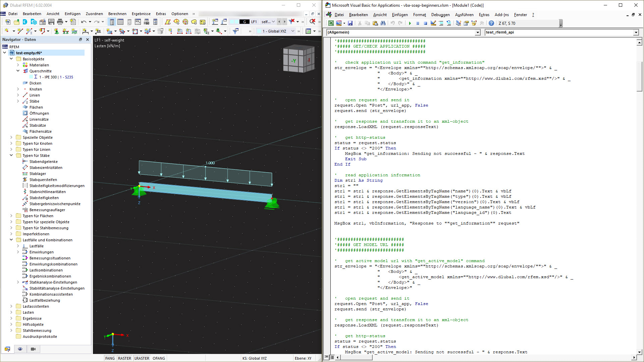Collapse the Lastfälle und Kombinationen folder
This screenshot has width=644, height=362.
pyautogui.click(x=11, y=240)
